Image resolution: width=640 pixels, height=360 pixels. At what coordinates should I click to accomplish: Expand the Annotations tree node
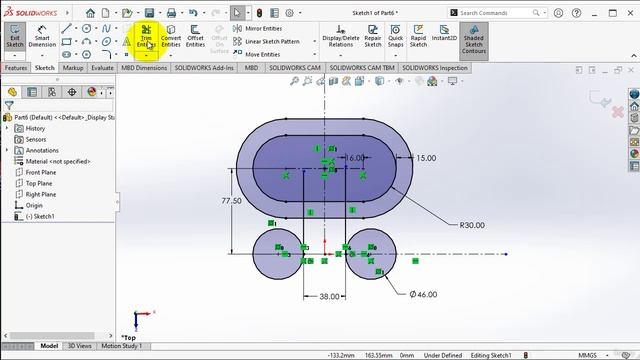[7, 150]
